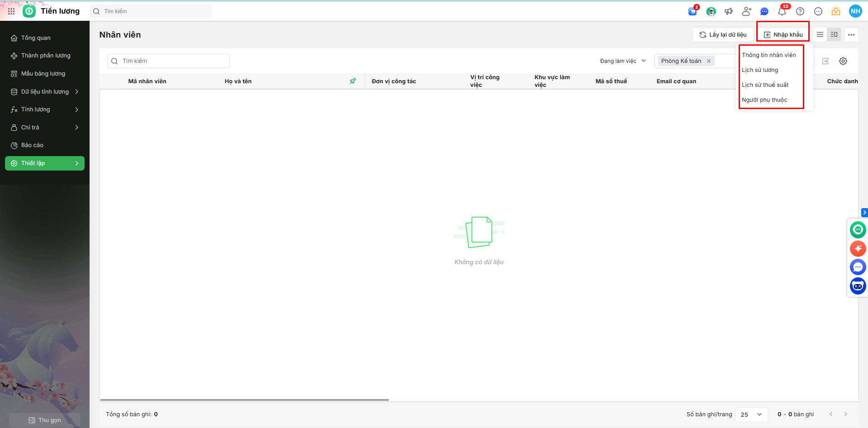The image size is (868, 428).
Task: Click the add user icon in header
Action: (746, 11)
